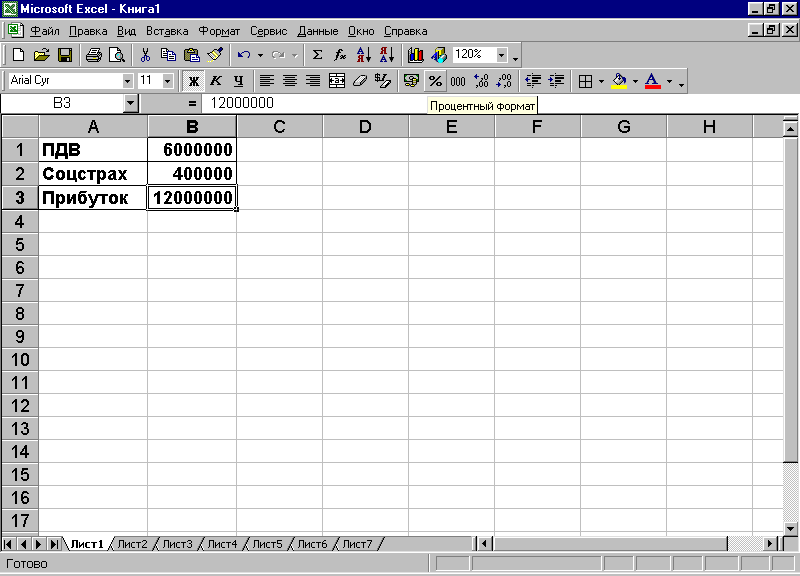The width and height of the screenshot is (800, 576).
Task: Select column C header
Action: (279, 127)
